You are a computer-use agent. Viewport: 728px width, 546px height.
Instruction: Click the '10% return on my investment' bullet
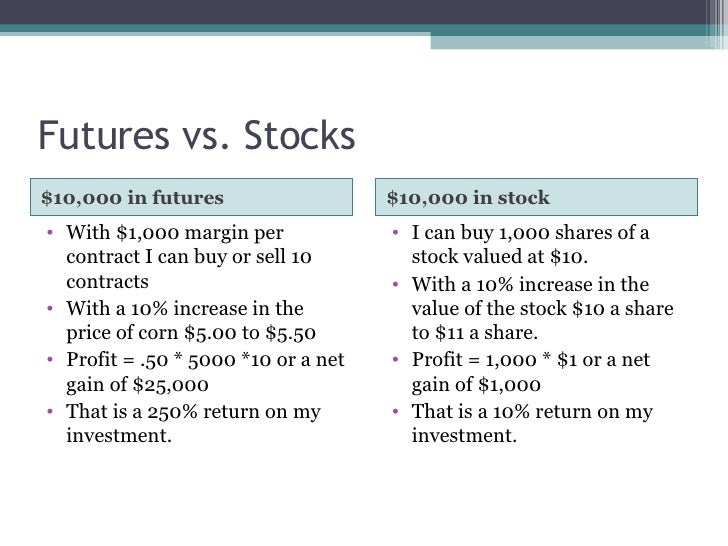click(532, 423)
